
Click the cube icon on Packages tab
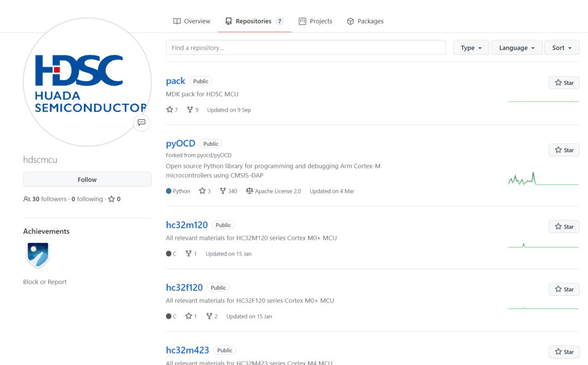[x=350, y=21]
